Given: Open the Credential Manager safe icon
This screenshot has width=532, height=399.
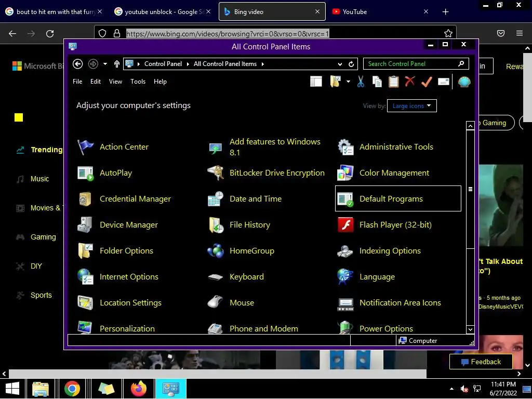Looking at the screenshot, I should (85, 199).
